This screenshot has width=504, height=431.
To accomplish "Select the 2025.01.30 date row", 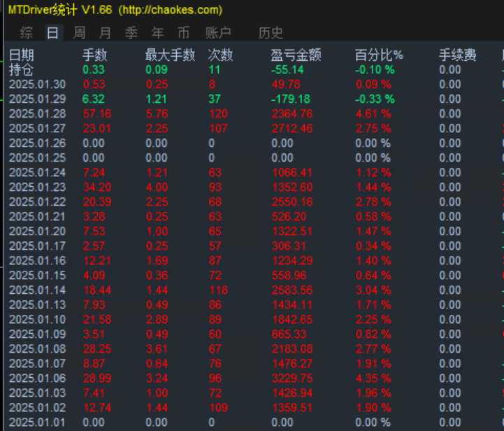I will [x=37, y=84].
